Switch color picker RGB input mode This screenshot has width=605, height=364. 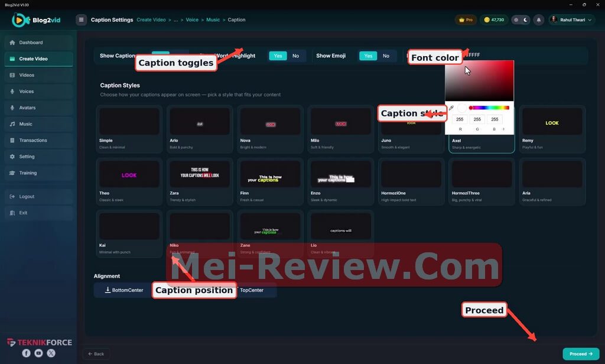pos(503,129)
